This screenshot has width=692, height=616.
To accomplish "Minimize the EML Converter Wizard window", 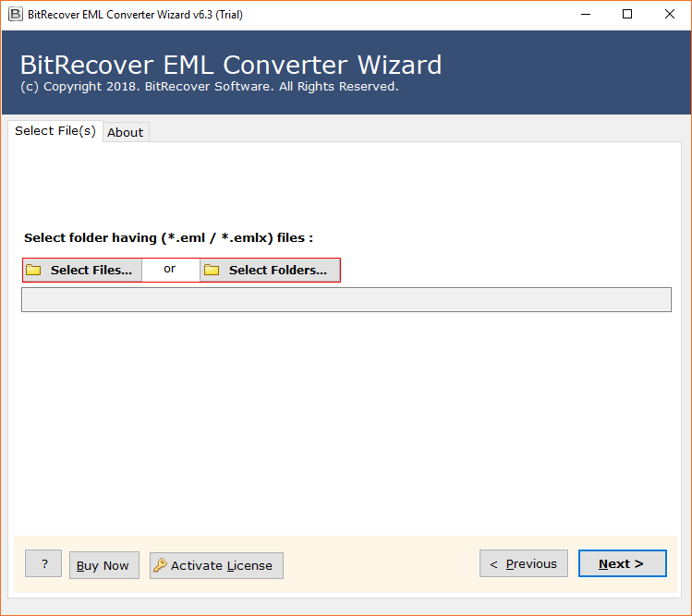I will tap(586, 15).
